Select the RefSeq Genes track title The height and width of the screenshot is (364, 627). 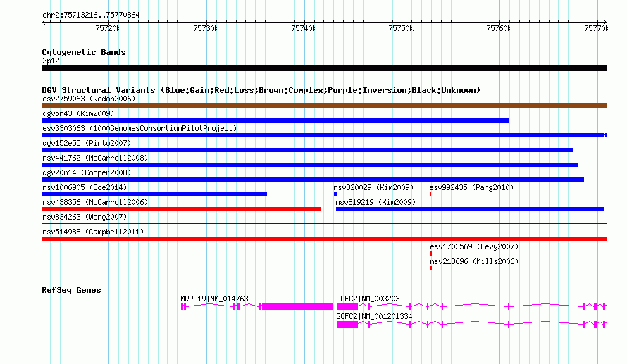[x=71, y=290]
